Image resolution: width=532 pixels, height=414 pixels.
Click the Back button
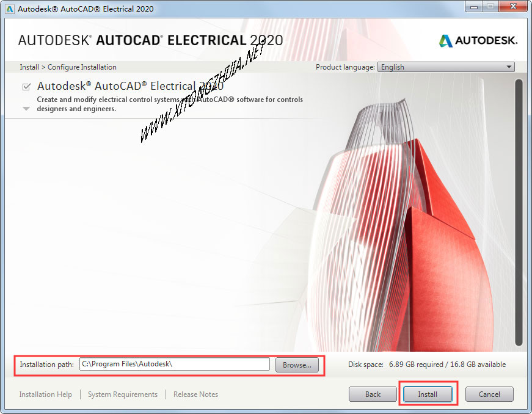pyautogui.click(x=373, y=394)
